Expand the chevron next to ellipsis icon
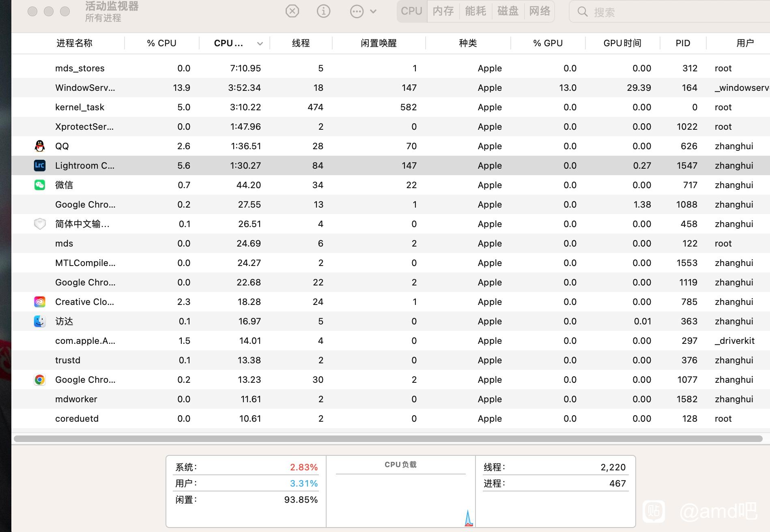This screenshot has height=532, width=770. coord(373,11)
